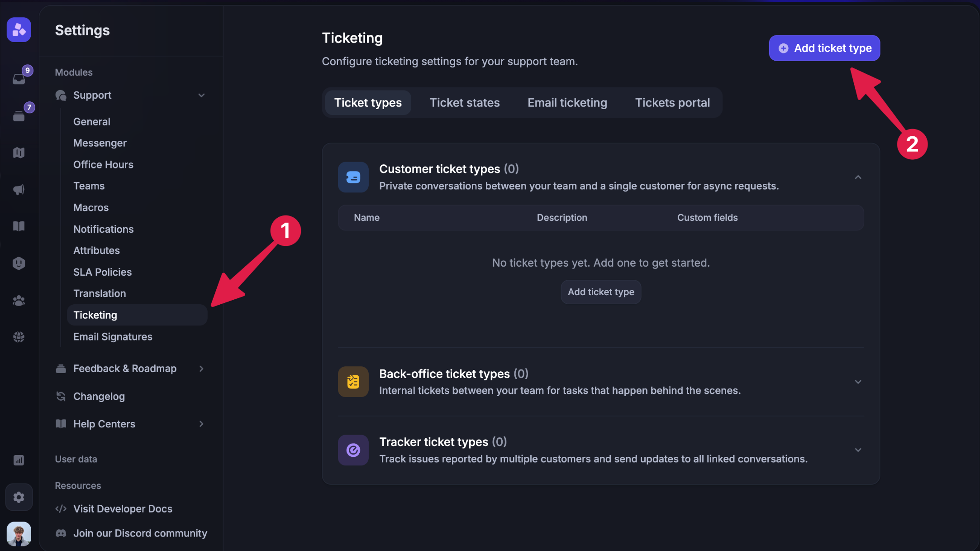Switch to the Ticket states tab

[x=465, y=102]
